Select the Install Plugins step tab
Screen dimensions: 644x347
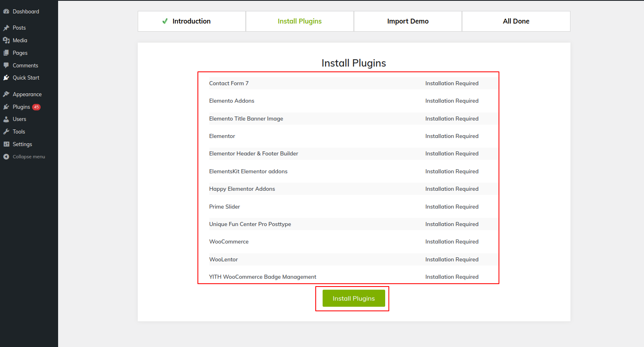(x=299, y=21)
